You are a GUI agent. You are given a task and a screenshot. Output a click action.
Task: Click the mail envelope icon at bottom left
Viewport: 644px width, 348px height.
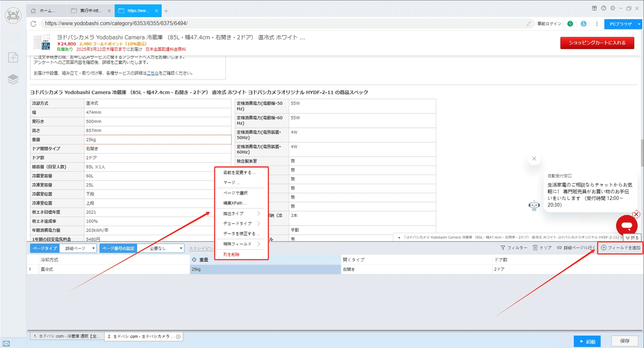pyautogui.click(x=6, y=343)
